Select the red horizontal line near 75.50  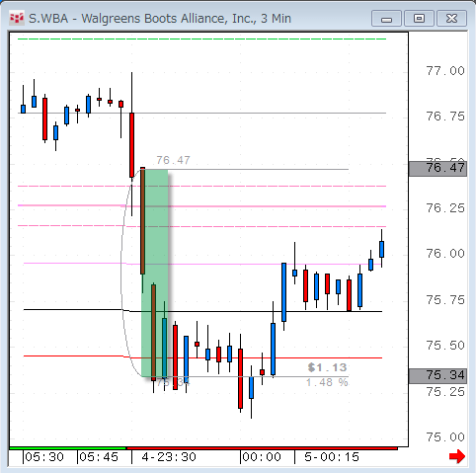pos(202,357)
